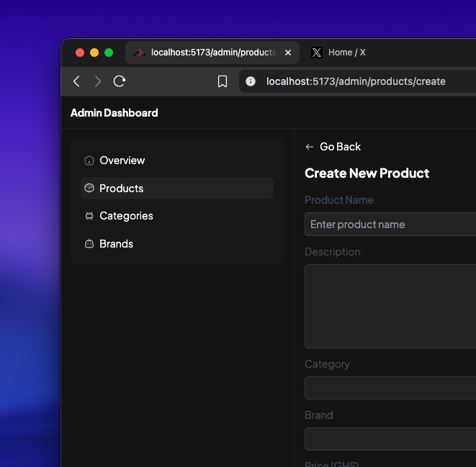
Task: Click the Create New Product heading
Action: coord(367,173)
